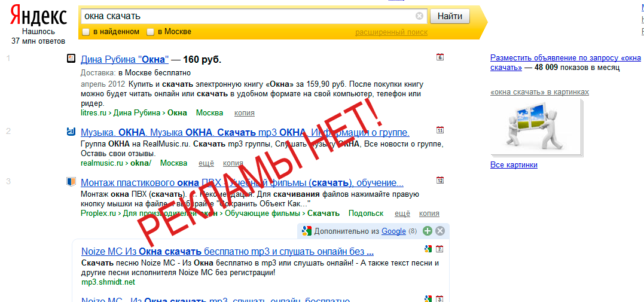Click the Proplex favicon beside Монтаж пластикового окна
The height and width of the screenshot is (302, 644).
(x=71, y=181)
